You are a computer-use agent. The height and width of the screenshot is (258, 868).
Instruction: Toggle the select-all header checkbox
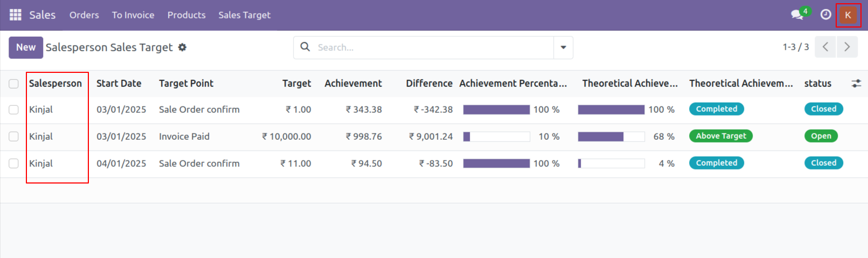coord(13,84)
